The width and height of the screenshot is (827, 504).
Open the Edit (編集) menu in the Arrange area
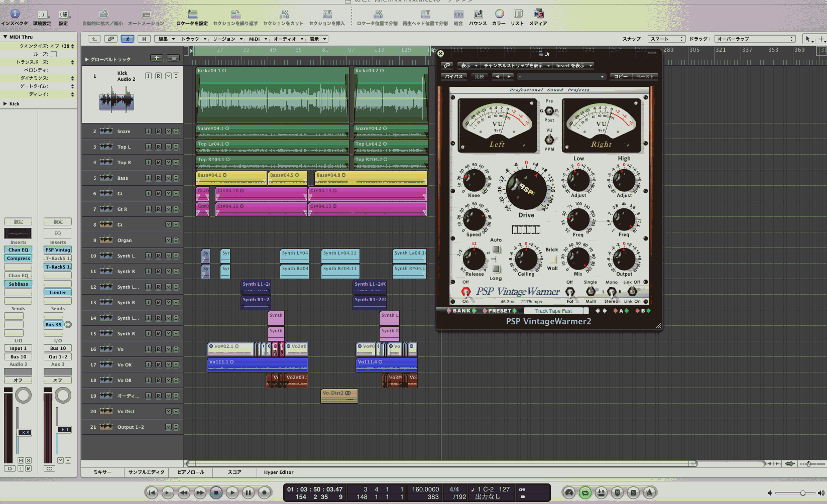pos(166,39)
